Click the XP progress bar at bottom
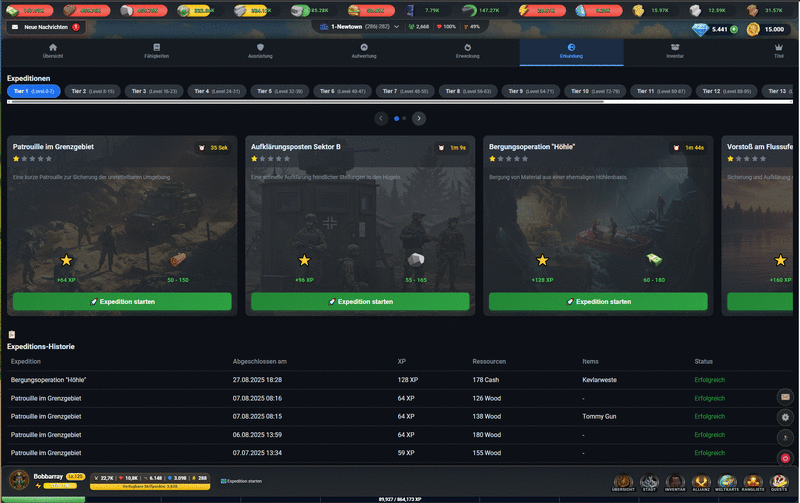 (x=400, y=499)
